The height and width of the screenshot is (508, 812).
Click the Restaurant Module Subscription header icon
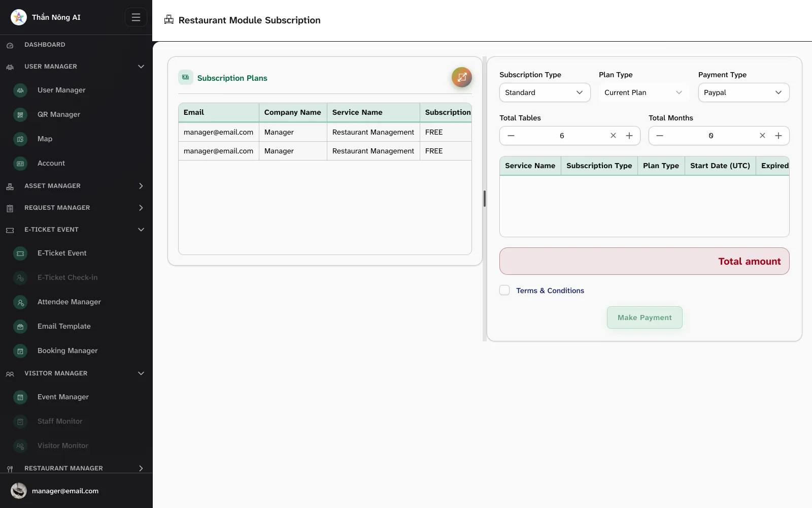point(169,20)
